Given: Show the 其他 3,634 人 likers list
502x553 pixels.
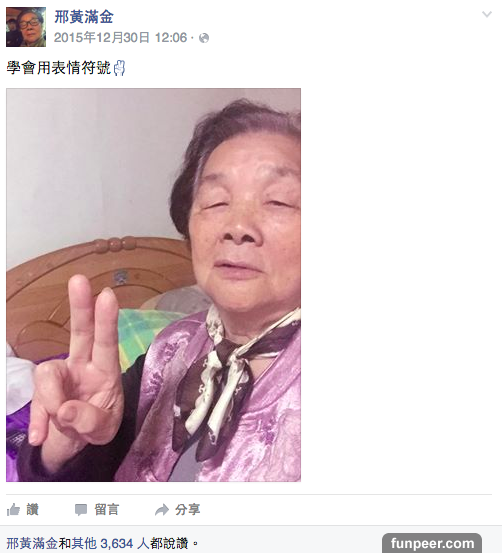Looking at the screenshot, I should (110, 543).
